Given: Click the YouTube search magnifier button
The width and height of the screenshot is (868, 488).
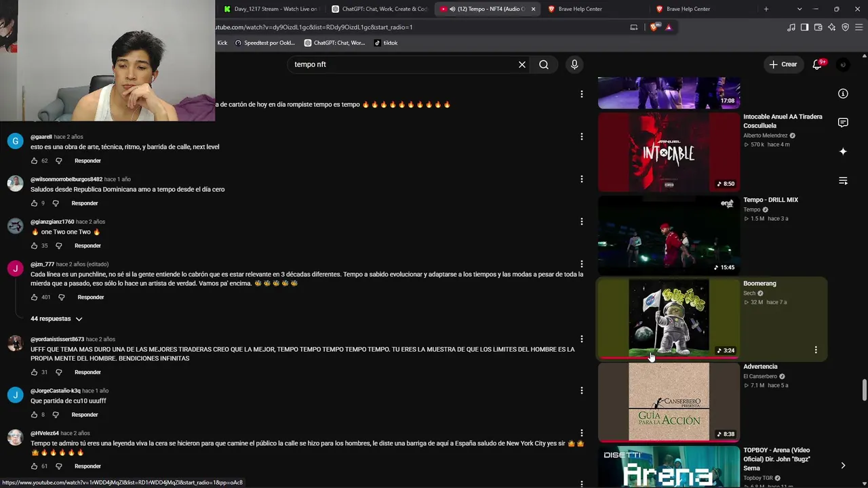Looking at the screenshot, I should point(544,64).
